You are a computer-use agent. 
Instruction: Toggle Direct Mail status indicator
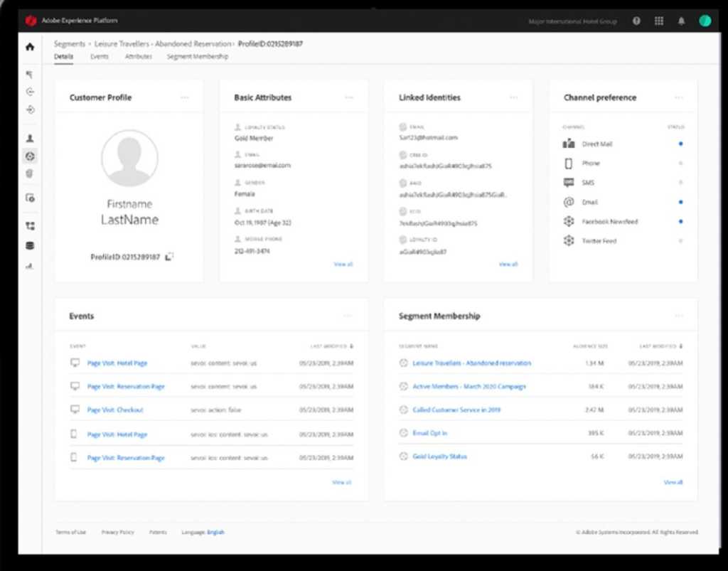680,144
